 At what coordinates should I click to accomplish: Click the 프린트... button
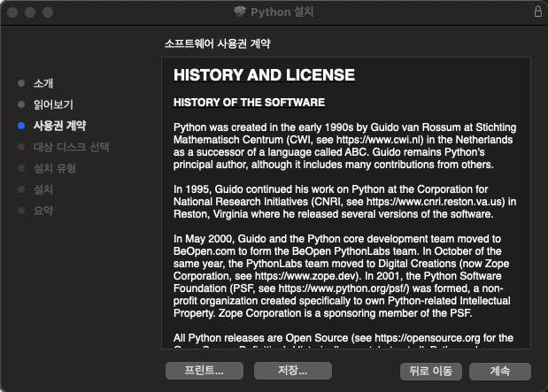point(205,371)
